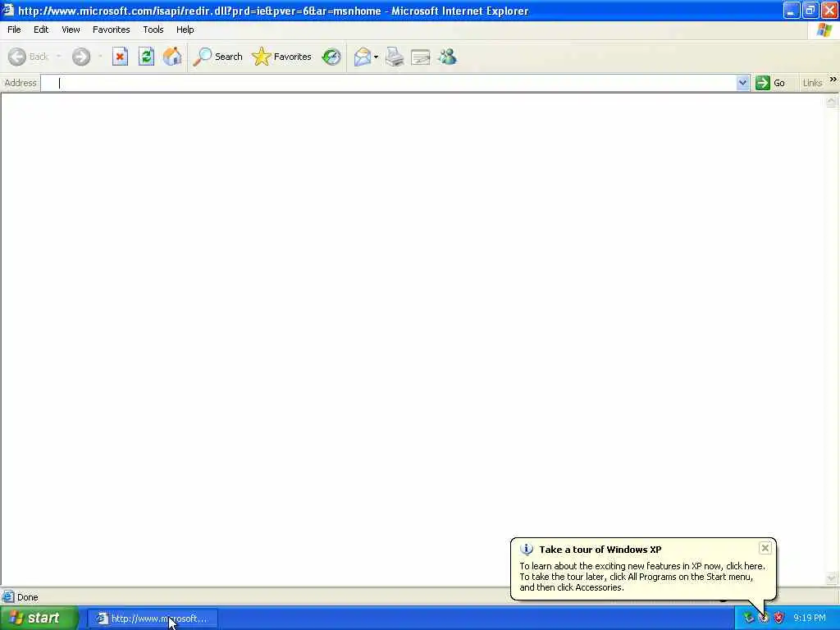Expand the Address bar dropdown list
Image resolution: width=840 pixels, height=630 pixels.
(742, 83)
